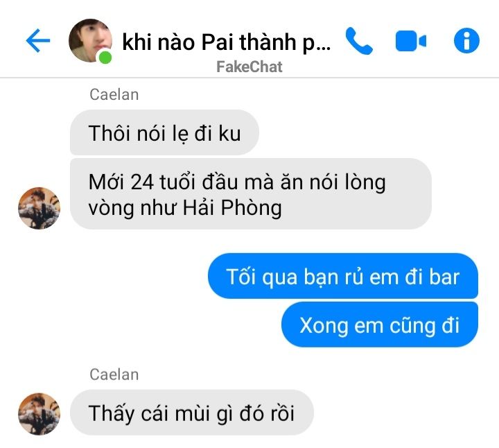Click the words 'Hải Phòng' in Caelan's message

[x=232, y=208]
